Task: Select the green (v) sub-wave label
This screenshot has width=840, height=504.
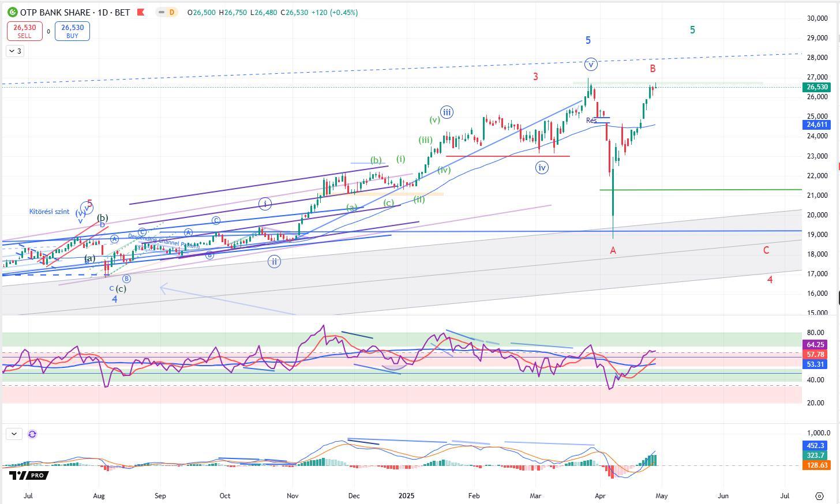Action: coord(435,120)
